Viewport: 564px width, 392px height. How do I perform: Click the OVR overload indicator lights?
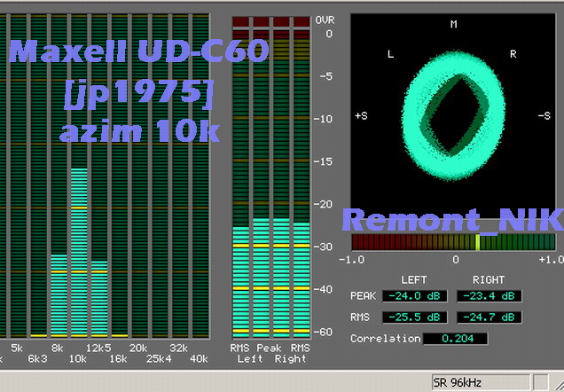click(271, 21)
